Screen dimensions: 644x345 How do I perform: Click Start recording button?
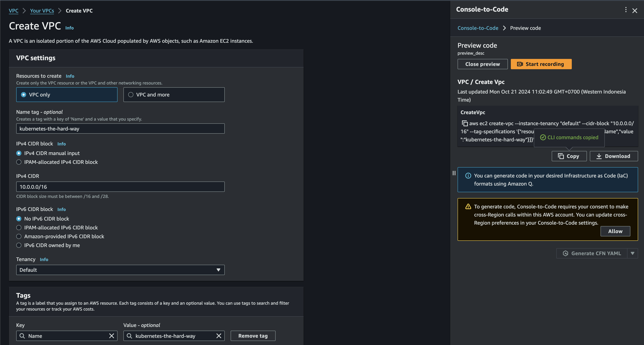[541, 64]
